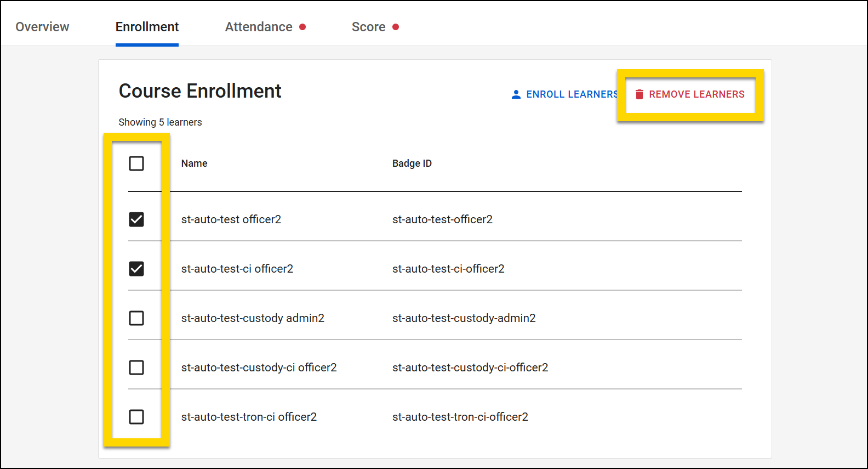868x469 pixels.
Task: Switch to the Overview tab
Action: pyautogui.click(x=42, y=27)
